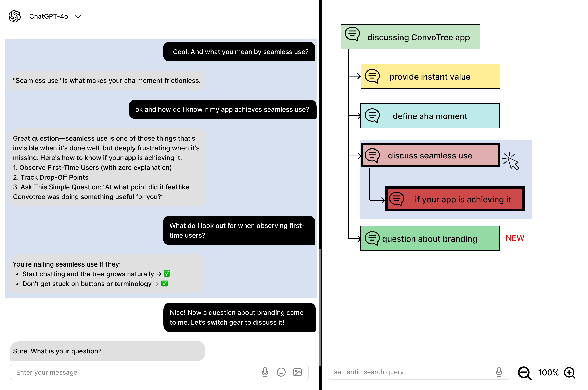588x390 pixels.
Task: Click the ChatGPT-4o model name
Action: [49, 16]
